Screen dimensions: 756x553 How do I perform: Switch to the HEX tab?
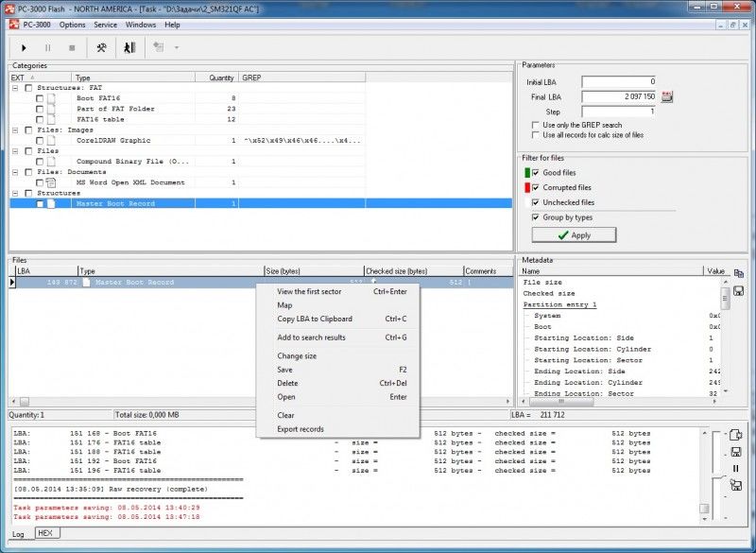[47, 533]
